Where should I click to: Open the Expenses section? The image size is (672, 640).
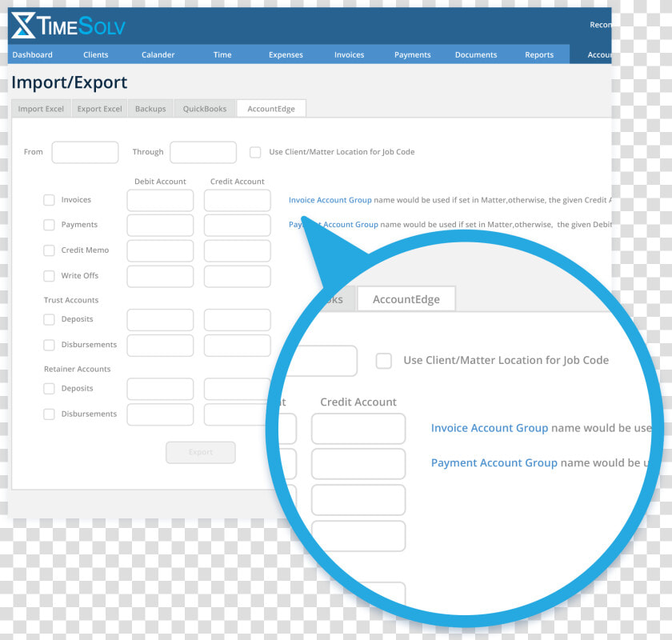click(286, 55)
